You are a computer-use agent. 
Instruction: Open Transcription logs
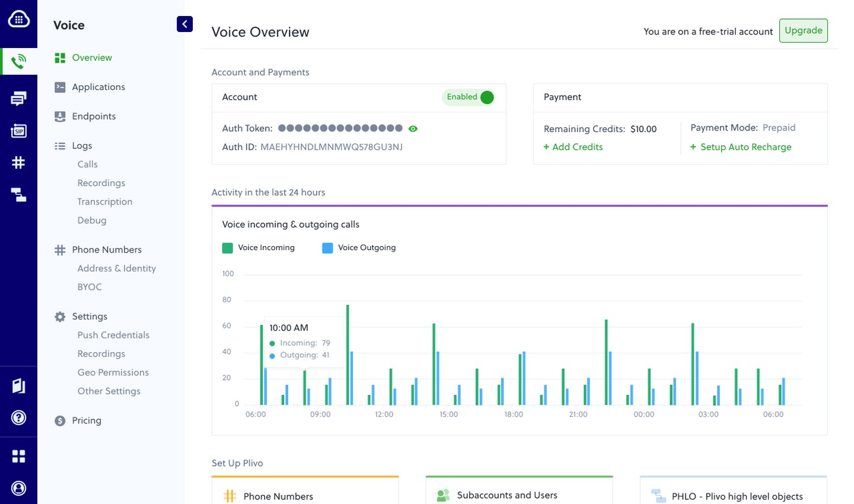pos(105,202)
